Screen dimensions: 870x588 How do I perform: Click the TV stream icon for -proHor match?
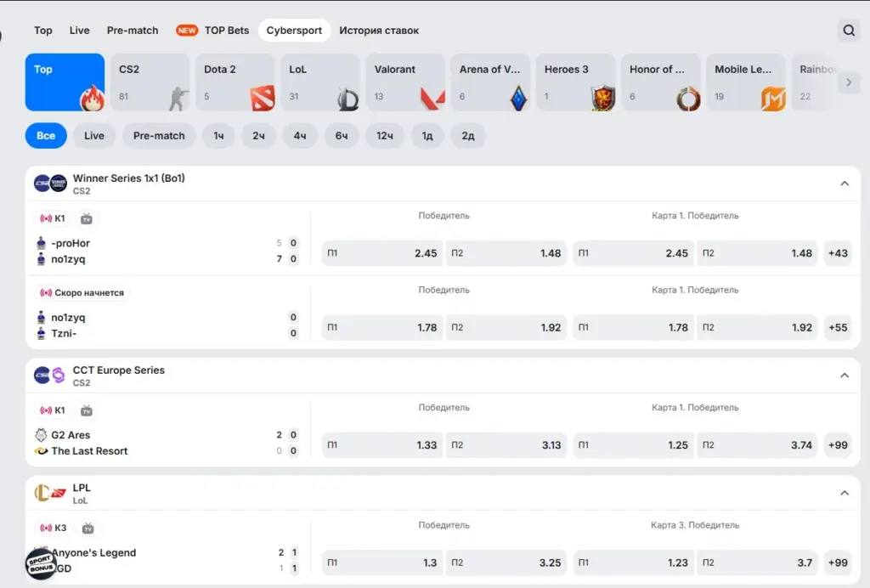click(86, 218)
